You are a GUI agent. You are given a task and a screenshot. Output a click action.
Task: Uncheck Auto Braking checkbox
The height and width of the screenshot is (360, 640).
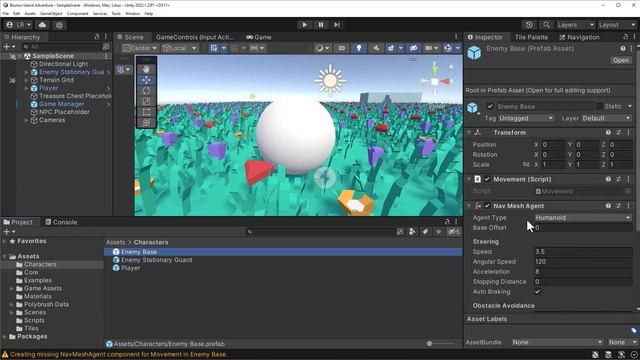pos(538,292)
